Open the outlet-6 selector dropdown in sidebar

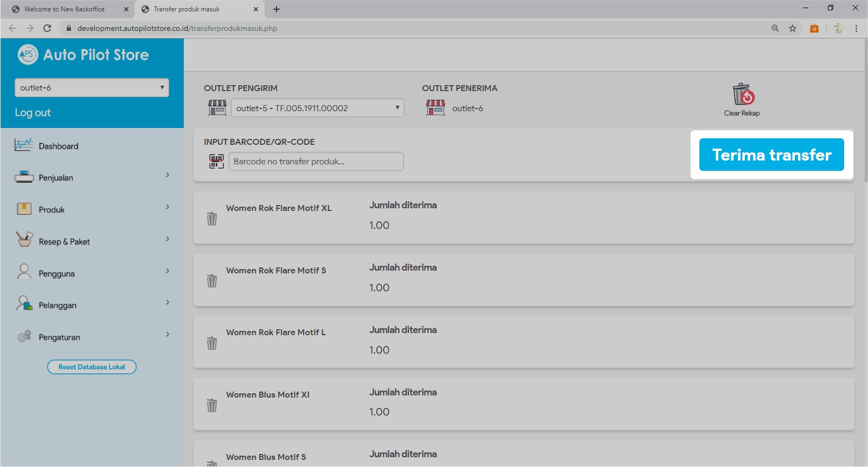[92, 88]
